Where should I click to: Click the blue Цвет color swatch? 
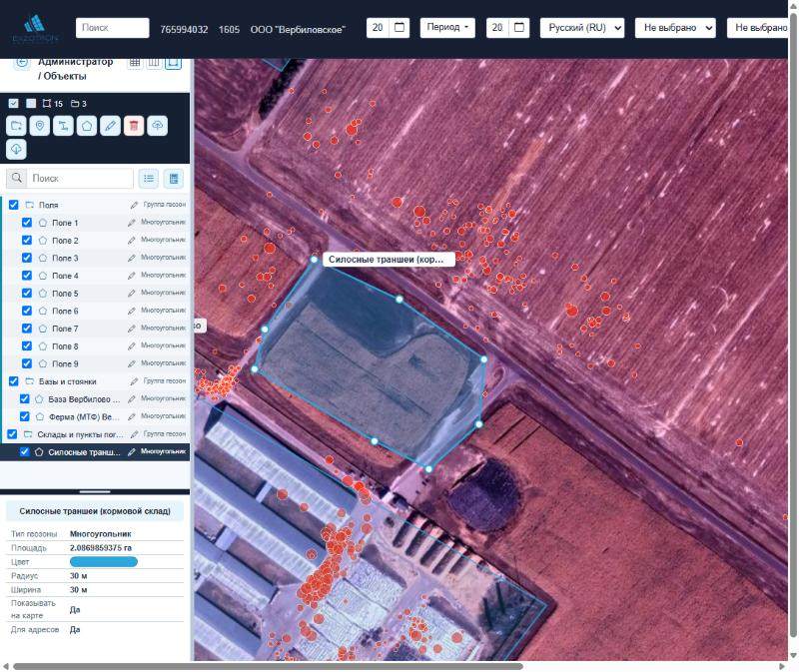coord(104,562)
